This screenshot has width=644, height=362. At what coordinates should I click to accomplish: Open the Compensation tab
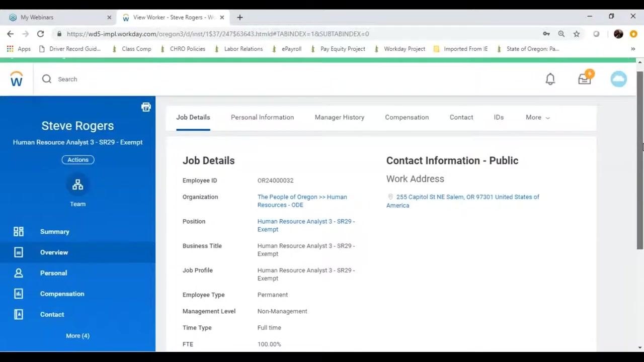pyautogui.click(x=407, y=117)
